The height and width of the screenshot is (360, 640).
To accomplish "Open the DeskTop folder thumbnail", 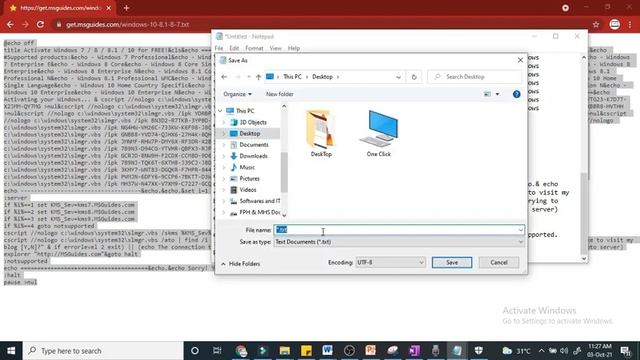I will (321, 133).
